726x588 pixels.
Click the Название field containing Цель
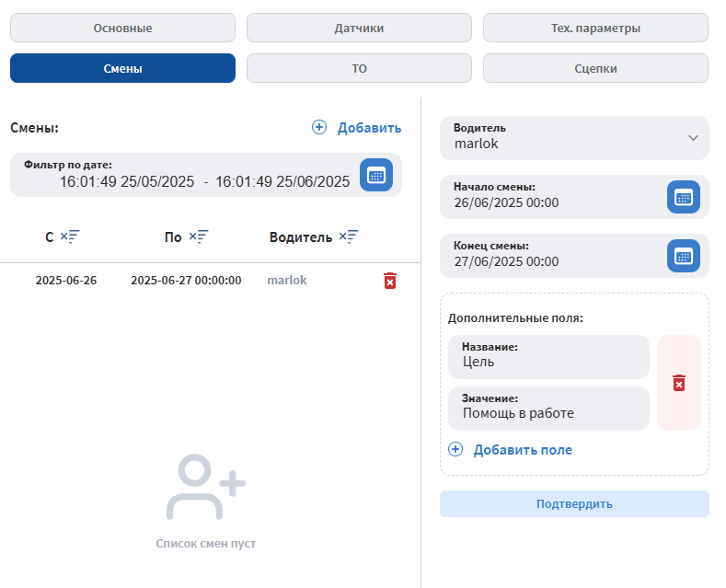click(548, 355)
